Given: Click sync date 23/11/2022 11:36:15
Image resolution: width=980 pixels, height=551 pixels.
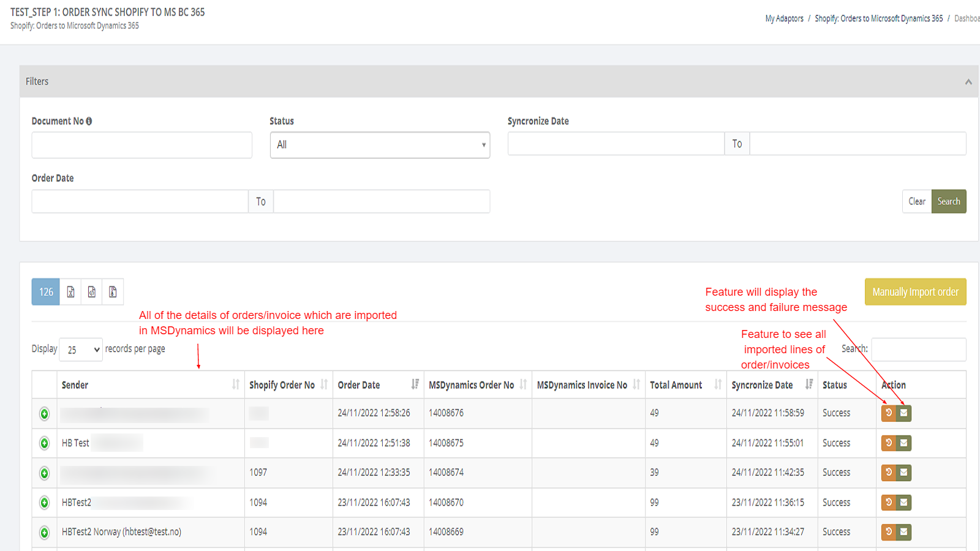Looking at the screenshot, I should click(x=768, y=503).
